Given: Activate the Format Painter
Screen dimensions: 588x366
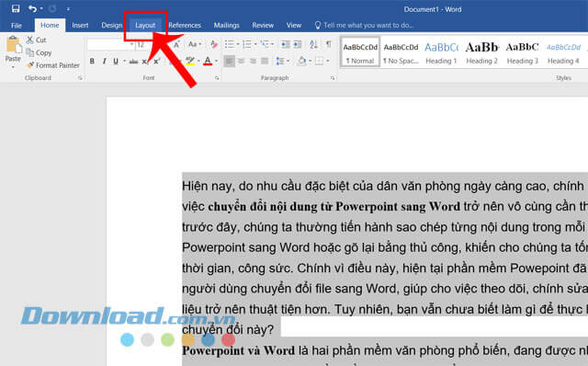Looking at the screenshot, I should coord(53,65).
